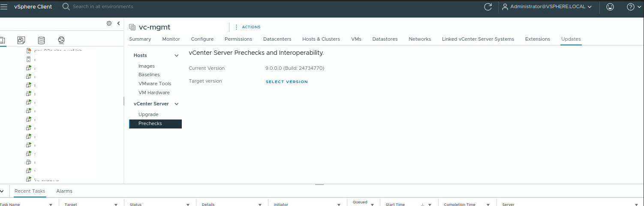Switch to the Alarms tab
The height and width of the screenshot is (206, 644).
[x=64, y=191]
